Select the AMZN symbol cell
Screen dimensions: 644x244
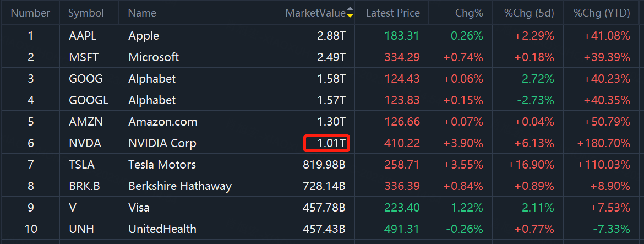86,122
